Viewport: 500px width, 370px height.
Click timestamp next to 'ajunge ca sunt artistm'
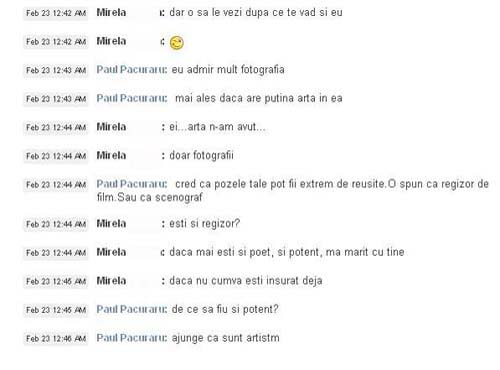tap(56, 339)
